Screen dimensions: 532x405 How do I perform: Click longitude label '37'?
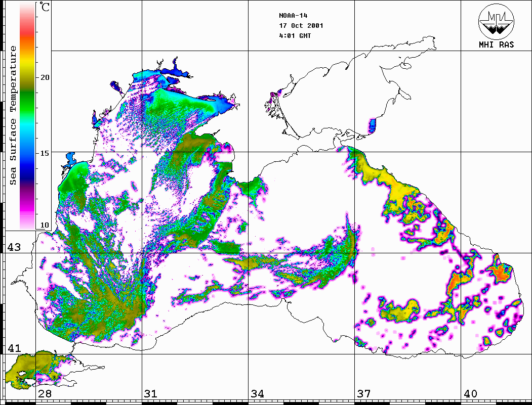tap(364, 394)
